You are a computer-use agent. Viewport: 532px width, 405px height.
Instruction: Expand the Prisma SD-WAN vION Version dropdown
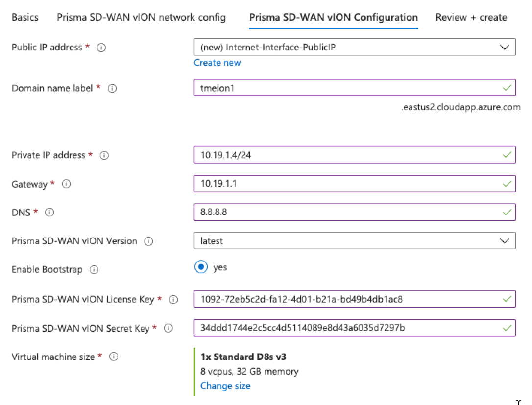(355, 241)
